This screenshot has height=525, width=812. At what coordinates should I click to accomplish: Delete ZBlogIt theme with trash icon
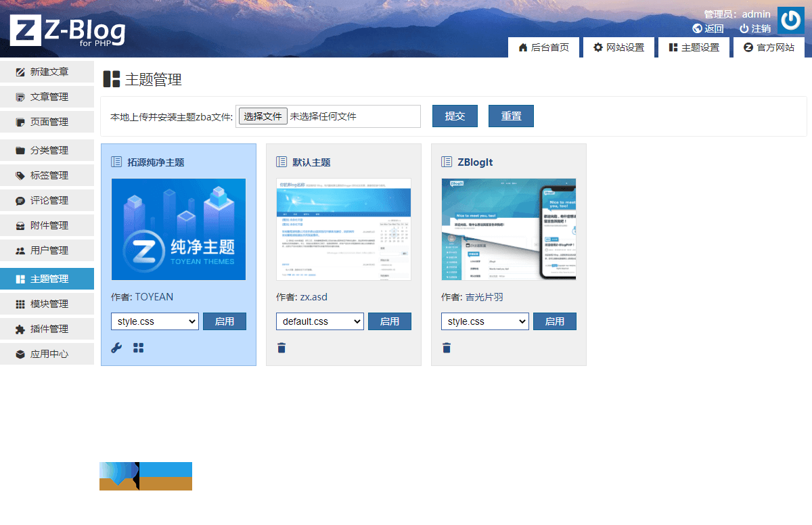[447, 348]
